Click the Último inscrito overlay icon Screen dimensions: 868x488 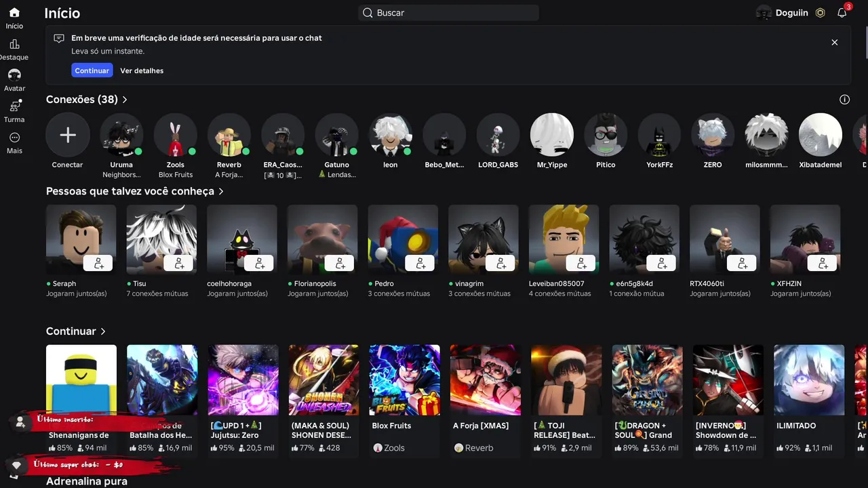point(20,422)
